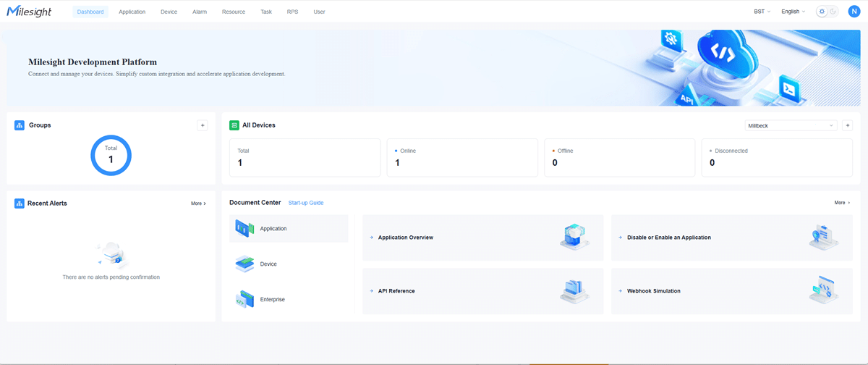This screenshot has height=365, width=868.
Task: Click the Milesight logo
Action: tap(29, 11)
